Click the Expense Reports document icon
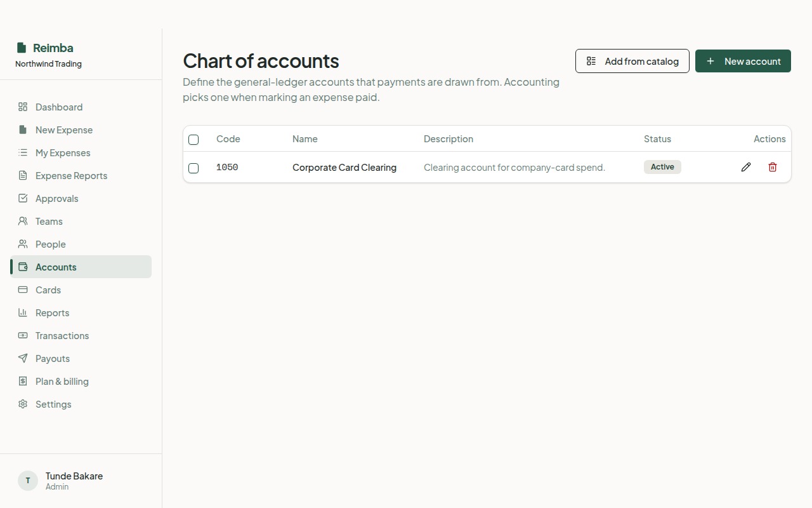 click(23, 175)
